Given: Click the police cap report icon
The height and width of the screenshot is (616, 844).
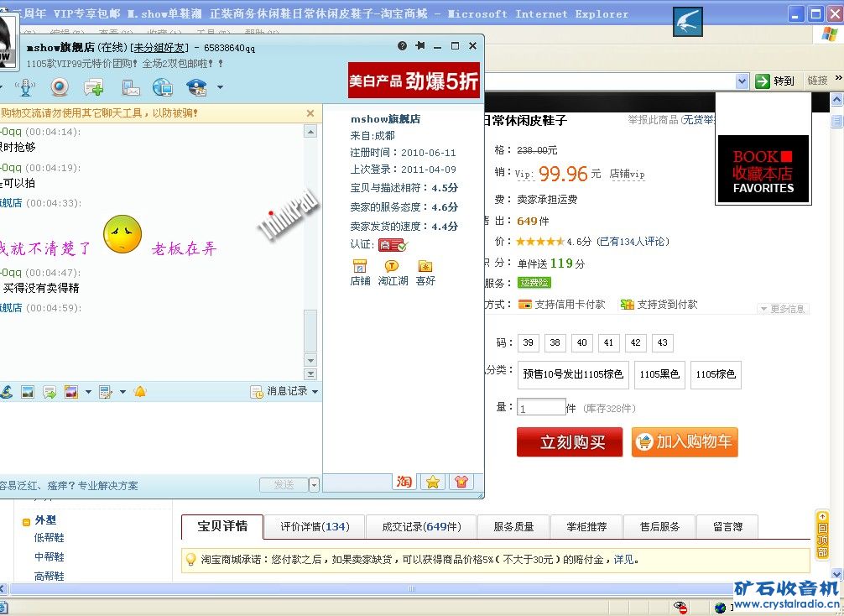Looking at the screenshot, I should pos(196,87).
